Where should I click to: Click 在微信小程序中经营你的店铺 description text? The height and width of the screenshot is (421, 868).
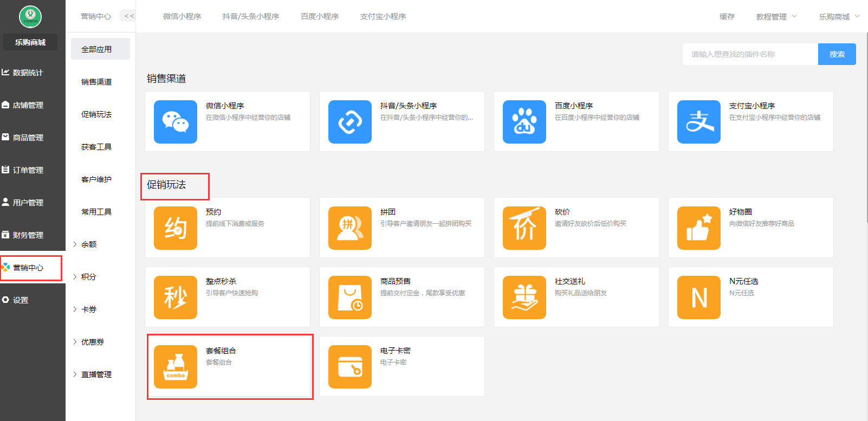coord(248,118)
